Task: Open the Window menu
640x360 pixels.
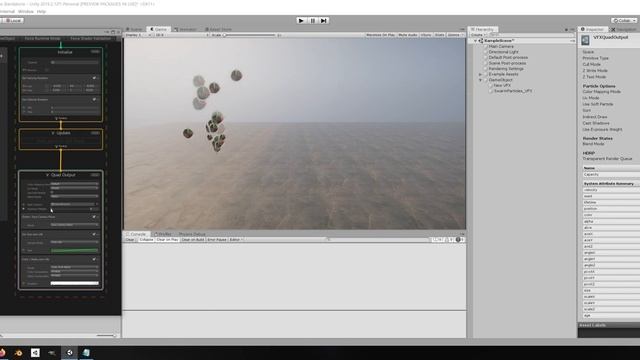Action: [26, 11]
